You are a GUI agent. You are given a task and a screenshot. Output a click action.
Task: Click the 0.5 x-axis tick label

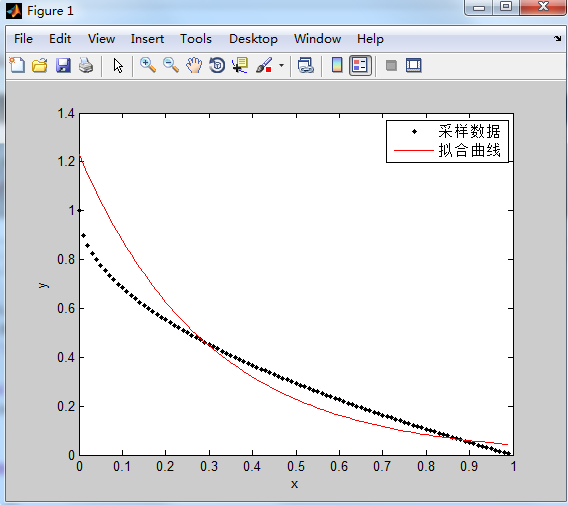296,467
